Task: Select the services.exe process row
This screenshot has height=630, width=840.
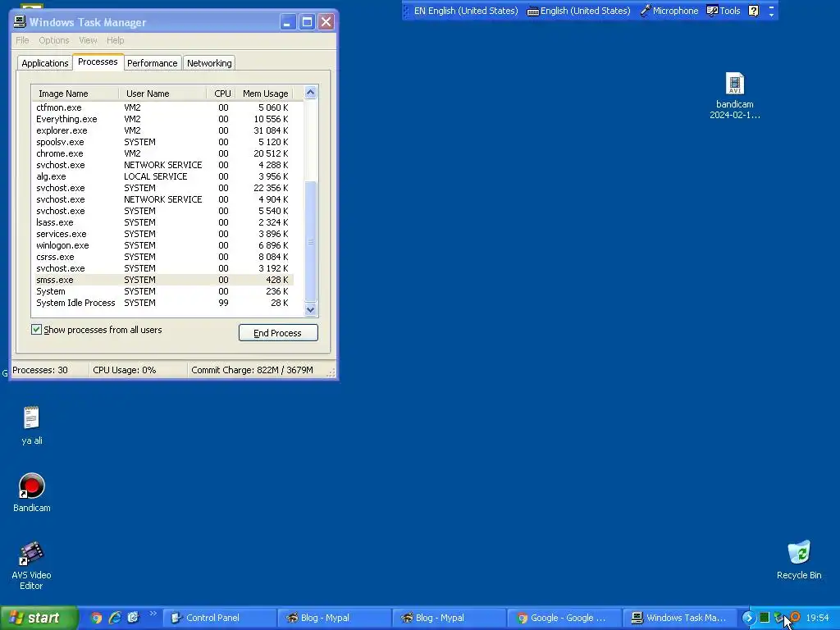Action: pos(163,234)
